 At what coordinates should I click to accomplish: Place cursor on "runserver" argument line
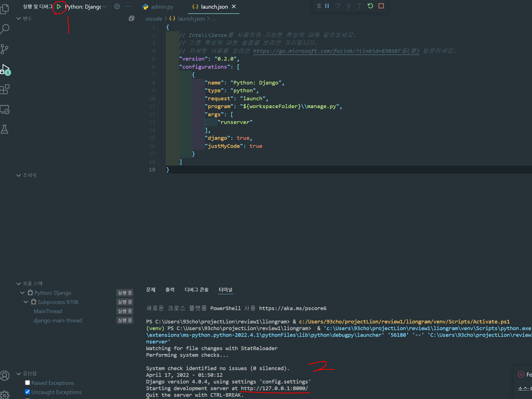[x=235, y=122]
